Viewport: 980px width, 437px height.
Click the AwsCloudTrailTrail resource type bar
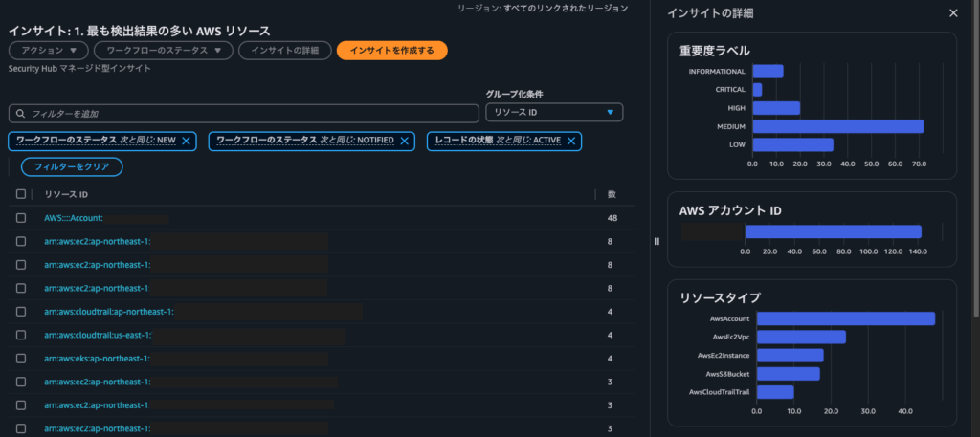pyautogui.click(x=775, y=392)
